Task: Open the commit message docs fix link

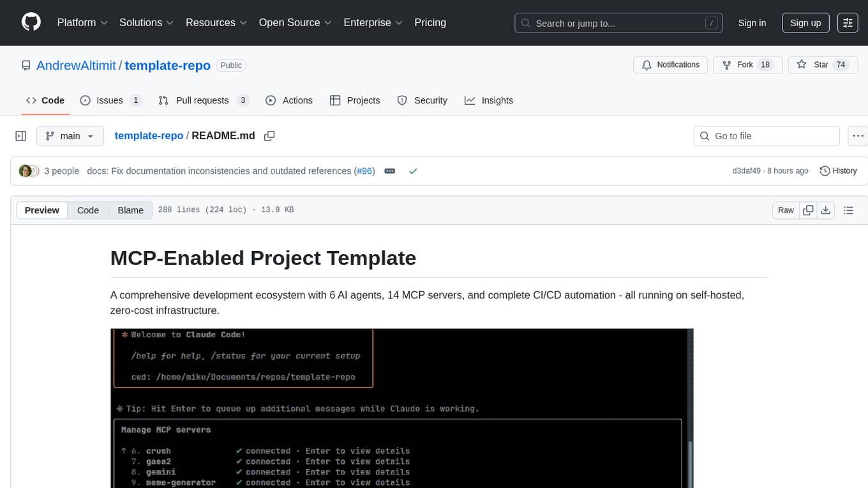Action: click(x=219, y=171)
